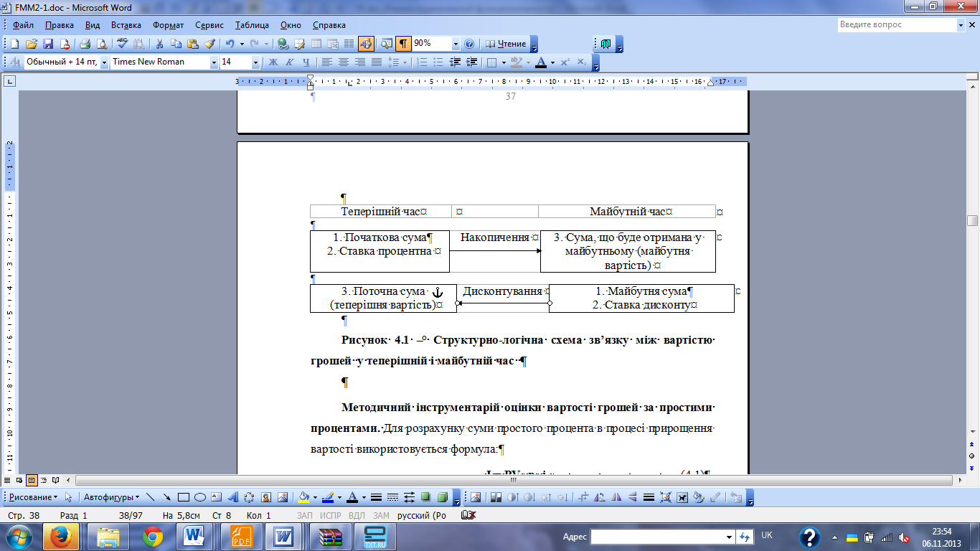980x551 pixels.
Task: Open the font size 14 dropdown
Action: pyautogui.click(x=256, y=62)
